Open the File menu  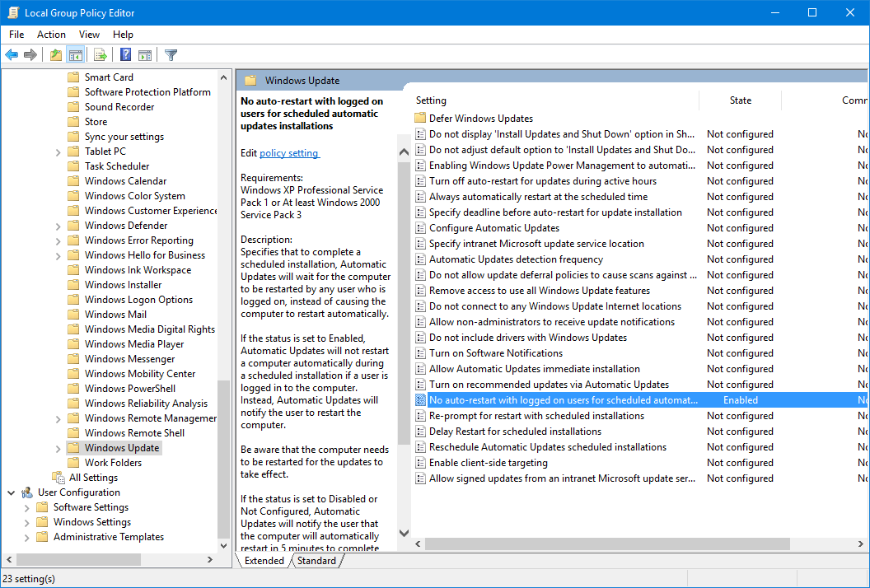coord(16,35)
